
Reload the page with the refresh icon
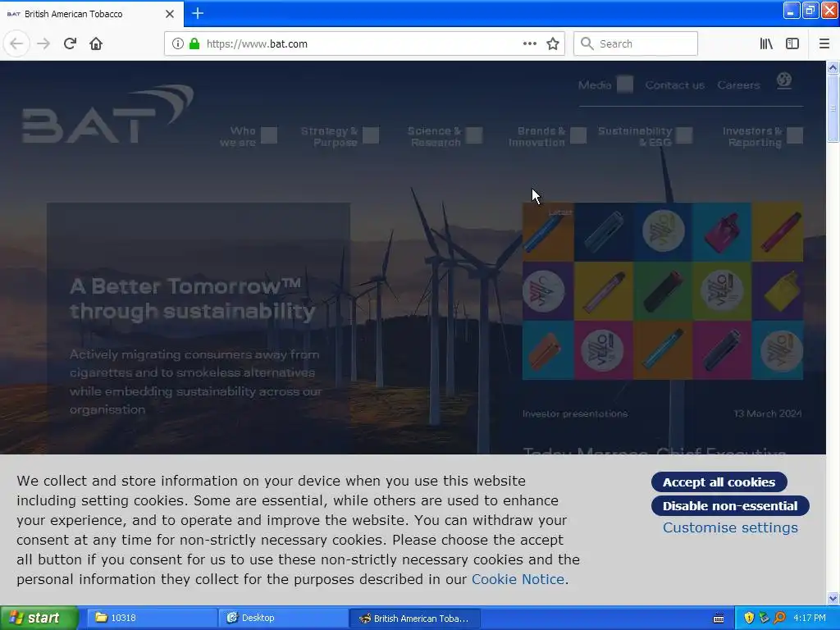70,43
